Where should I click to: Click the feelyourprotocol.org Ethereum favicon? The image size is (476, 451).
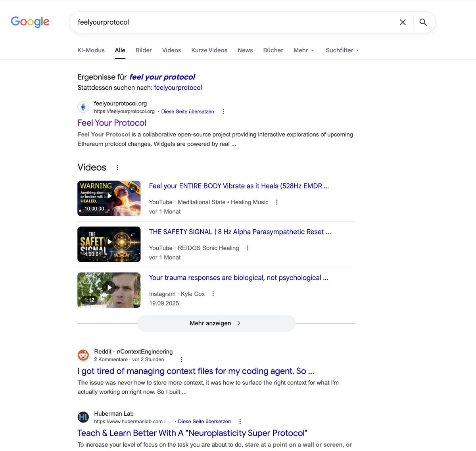(x=83, y=107)
